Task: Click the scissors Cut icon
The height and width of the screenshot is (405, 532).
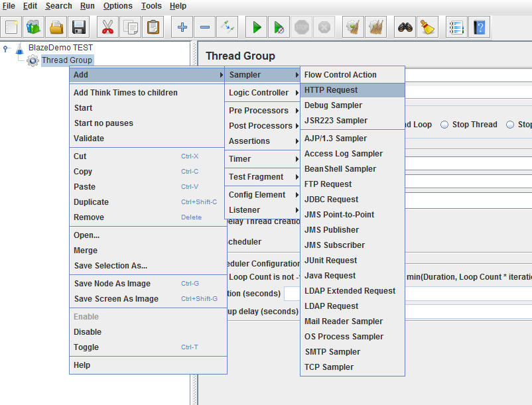Action: tap(107, 27)
